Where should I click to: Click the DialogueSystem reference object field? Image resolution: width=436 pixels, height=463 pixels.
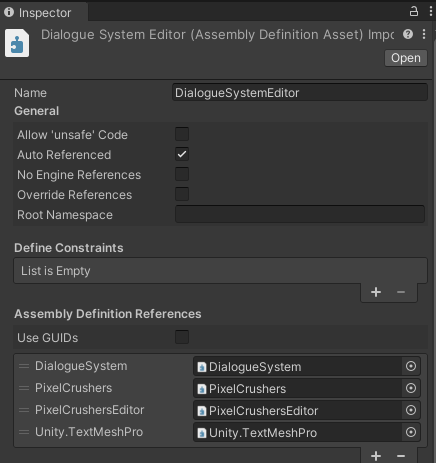coord(297,366)
